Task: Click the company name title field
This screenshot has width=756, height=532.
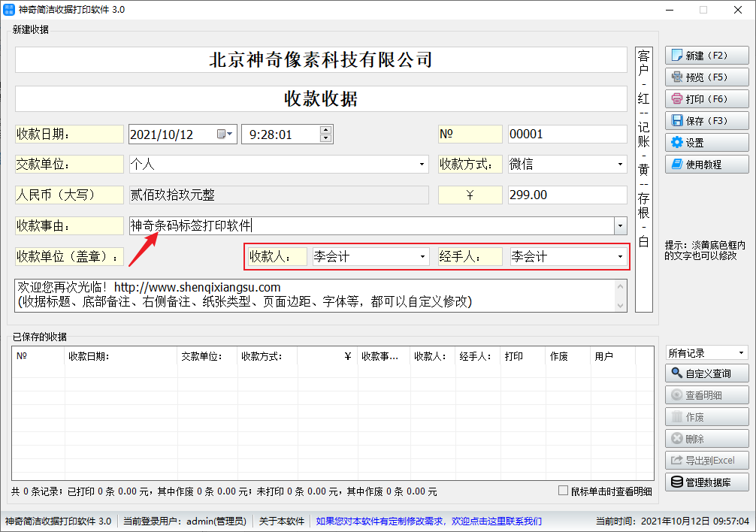Action: (x=321, y=60)
